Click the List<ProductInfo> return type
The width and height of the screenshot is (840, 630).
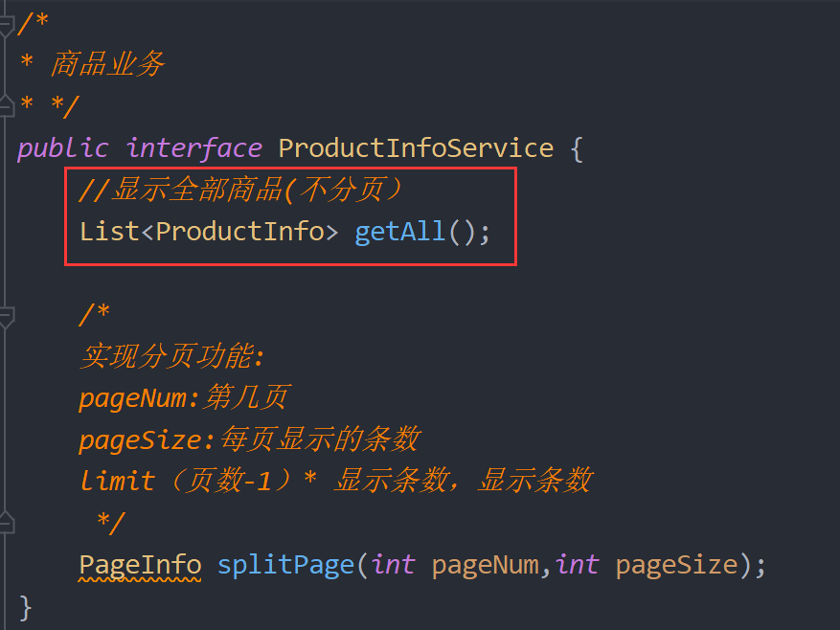coord(209,232)
